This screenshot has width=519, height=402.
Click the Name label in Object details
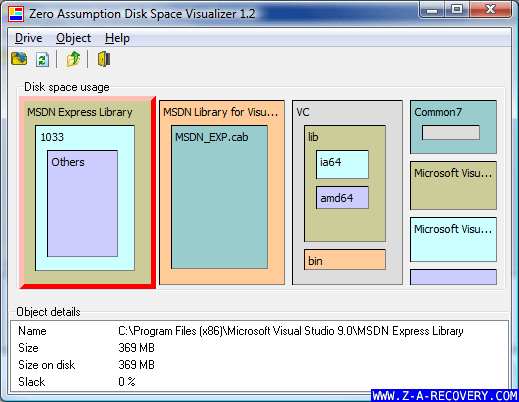(x=32, y=331)
